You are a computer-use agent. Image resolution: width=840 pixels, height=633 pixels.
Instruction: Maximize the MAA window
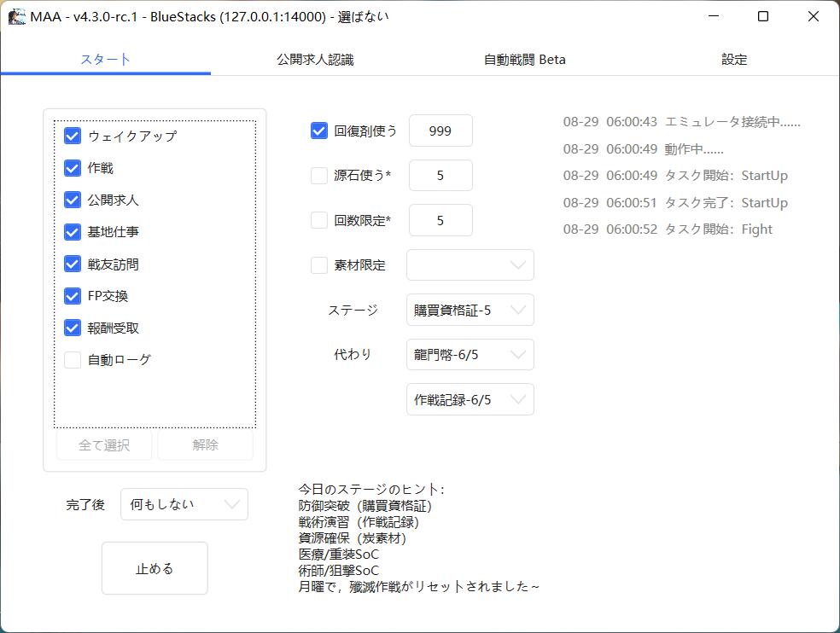click(763, 16)
